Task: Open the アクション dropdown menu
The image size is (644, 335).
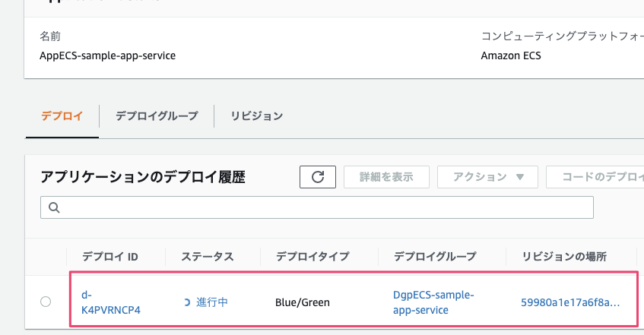Action: pyautogui.click(x=488, y=177)
